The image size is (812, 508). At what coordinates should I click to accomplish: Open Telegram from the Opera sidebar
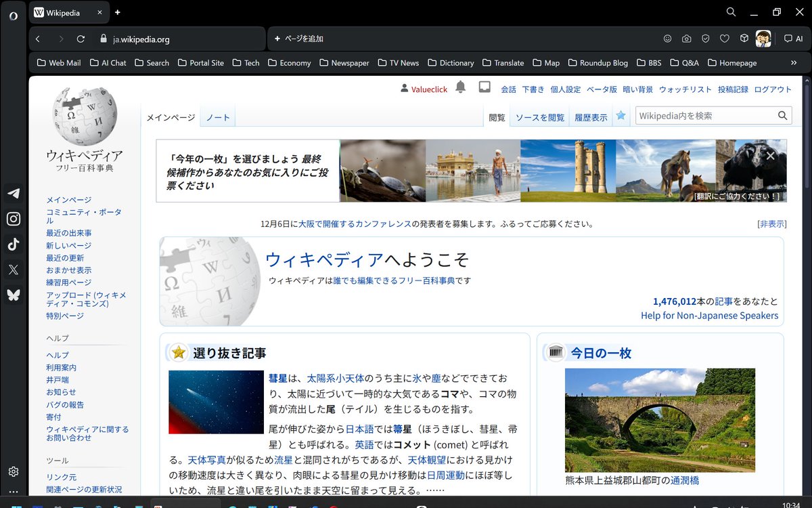pos(14,194)
